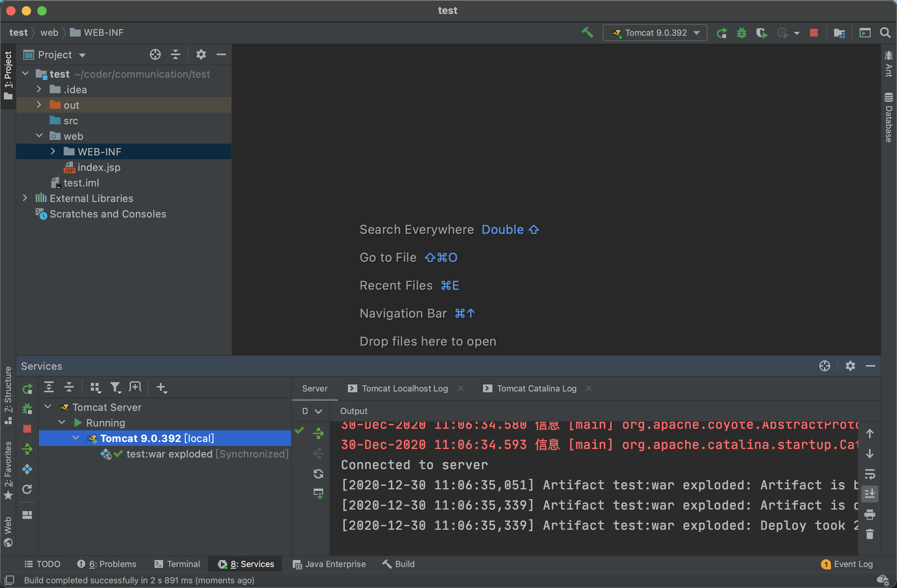Click the web breadcrumb in navigation bar
The width and height of the screenshot is (897, 588).
(x=49, y=33)
